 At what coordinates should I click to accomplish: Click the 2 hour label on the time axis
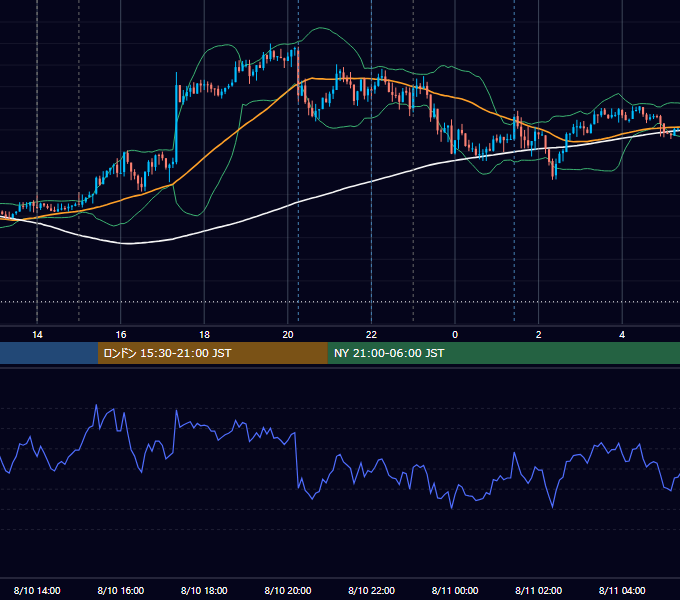pos(539,335)
